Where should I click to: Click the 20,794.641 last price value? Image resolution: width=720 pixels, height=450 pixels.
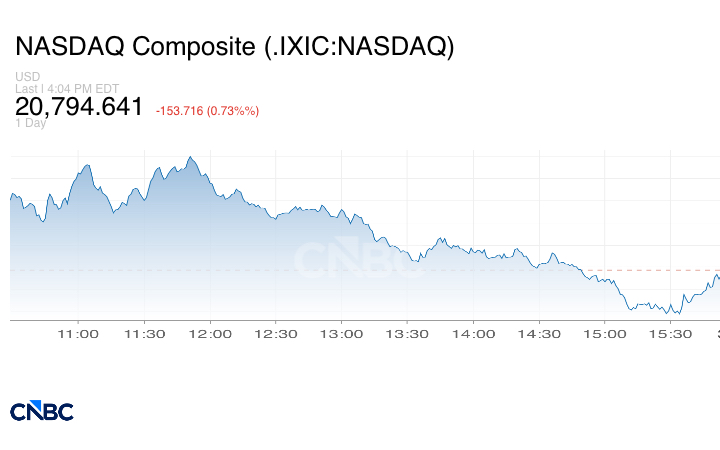point(80,107)
